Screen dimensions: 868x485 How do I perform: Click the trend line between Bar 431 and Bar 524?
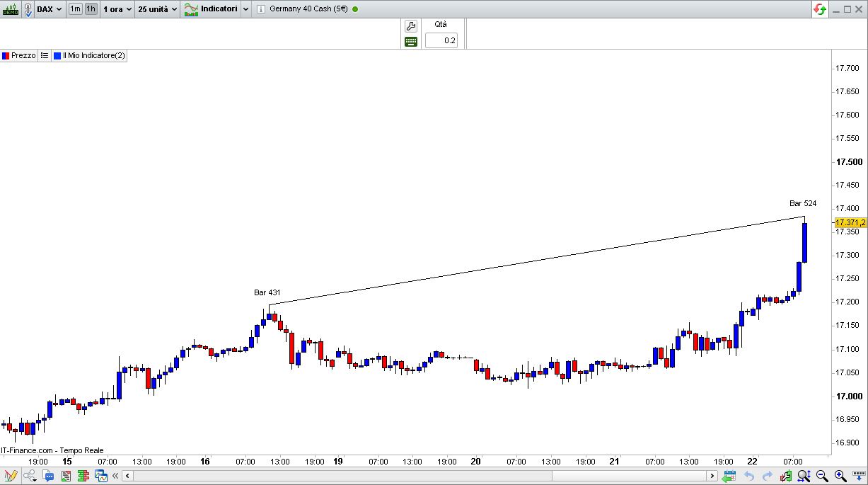(538, 261)
